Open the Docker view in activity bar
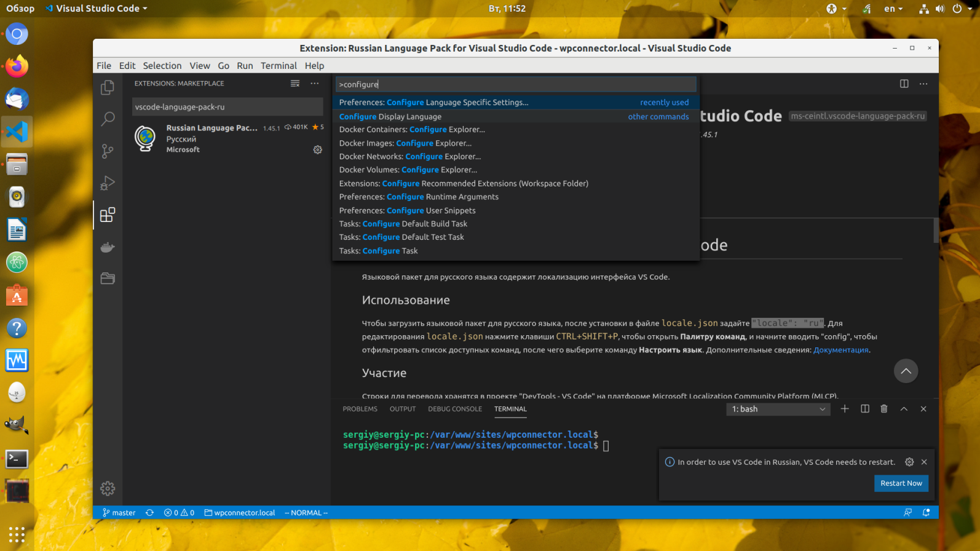This screenshot has height=551, width=980. 108,247
